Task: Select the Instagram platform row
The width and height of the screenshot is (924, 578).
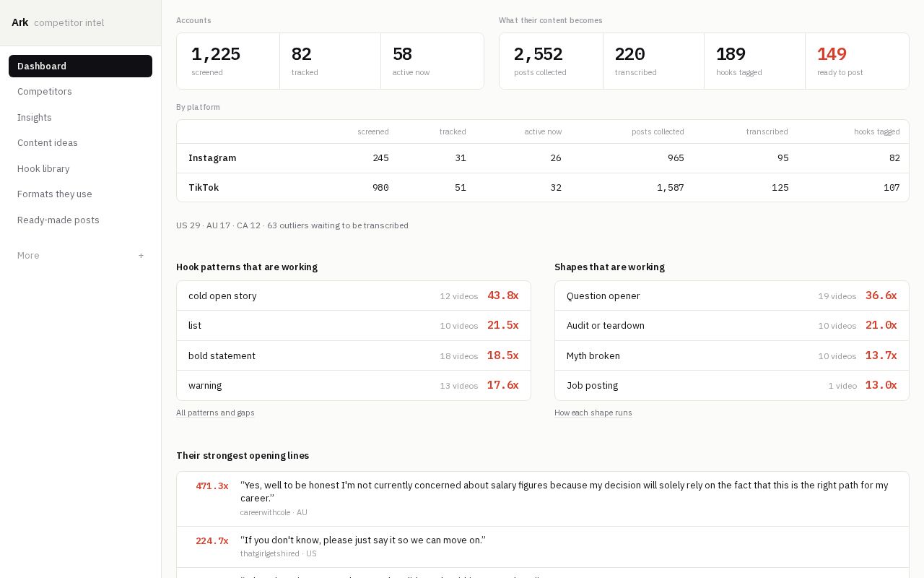Action: (543, 158)
